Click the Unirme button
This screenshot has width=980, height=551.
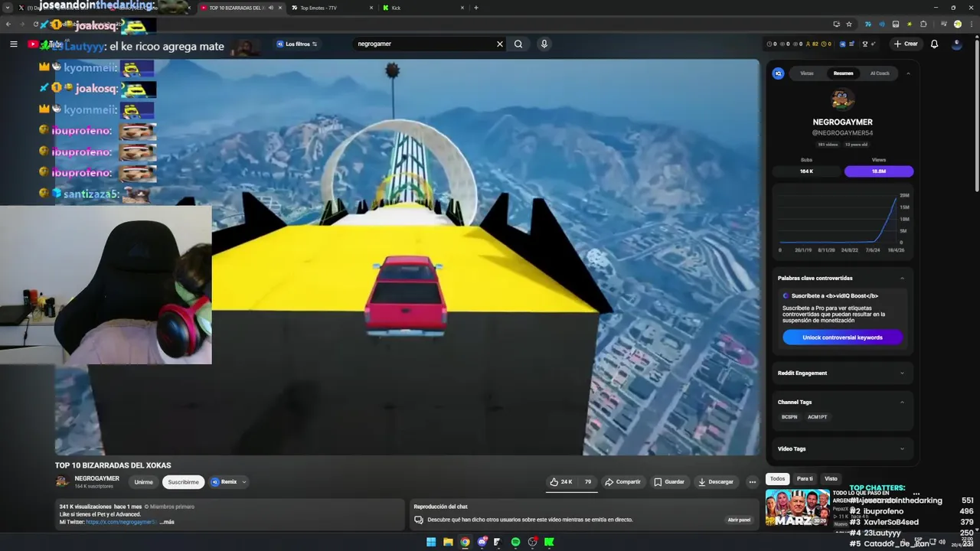tap(144, 482)
